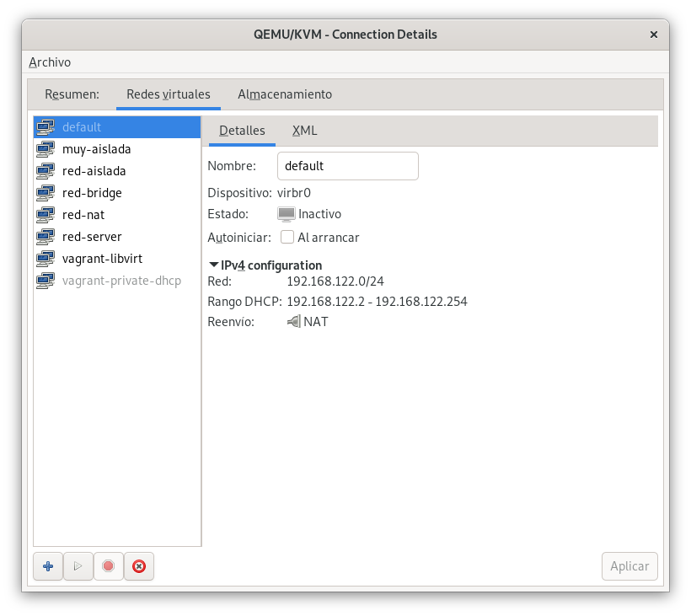Show the Detalles tab
Viewport: 691px width, 616px height.
tap(242, 131)
